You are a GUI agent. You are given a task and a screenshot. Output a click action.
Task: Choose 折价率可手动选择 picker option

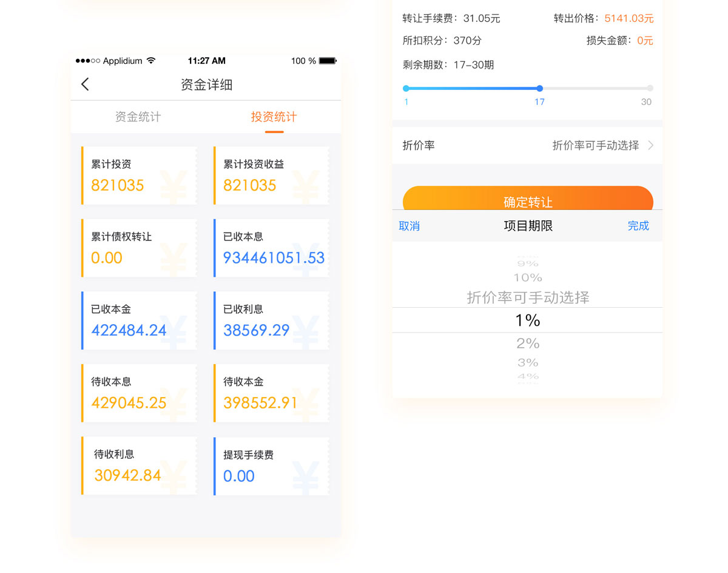528,297
